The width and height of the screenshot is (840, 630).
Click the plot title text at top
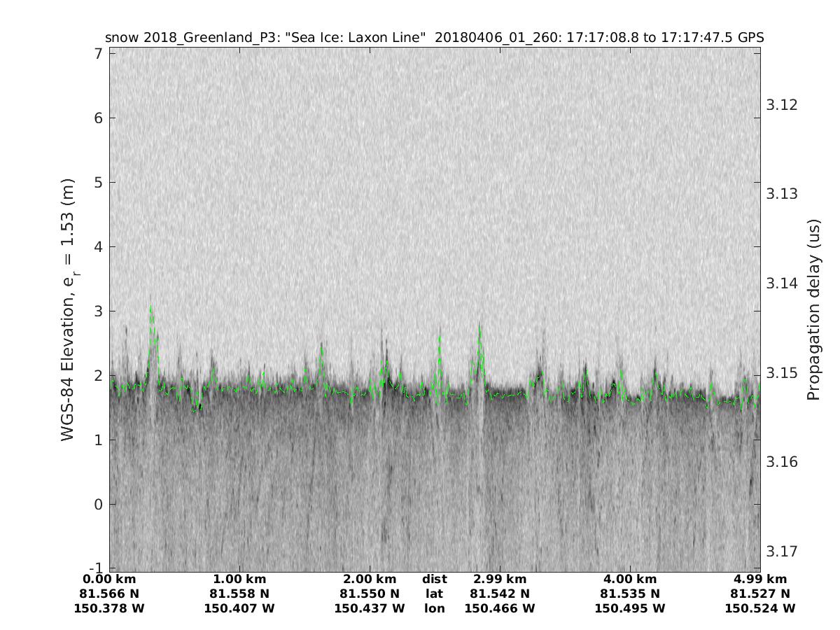pyautogui.click(x=434, y=37)
